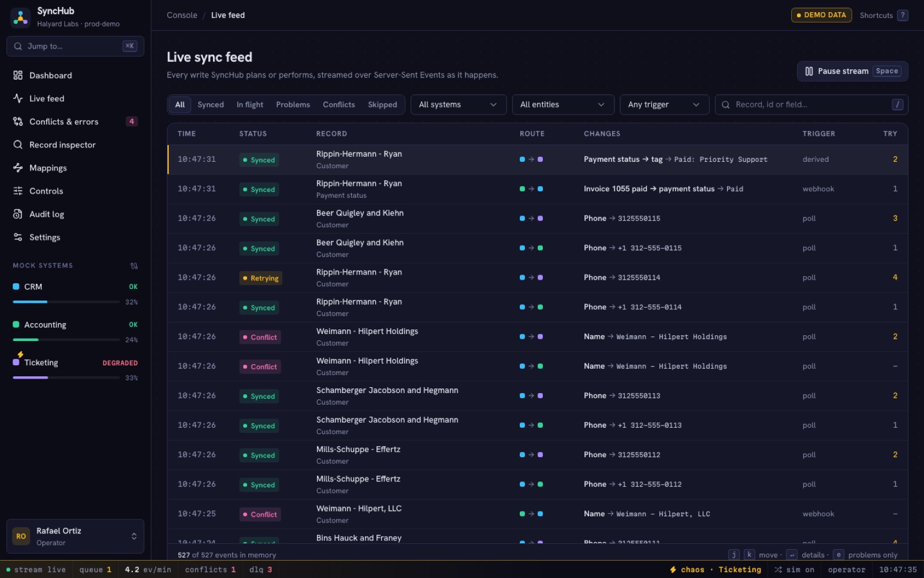Viewport: 924px width, 578px height.
Task: Focus the Jump to search field
Action: click(x=75, y=46)
